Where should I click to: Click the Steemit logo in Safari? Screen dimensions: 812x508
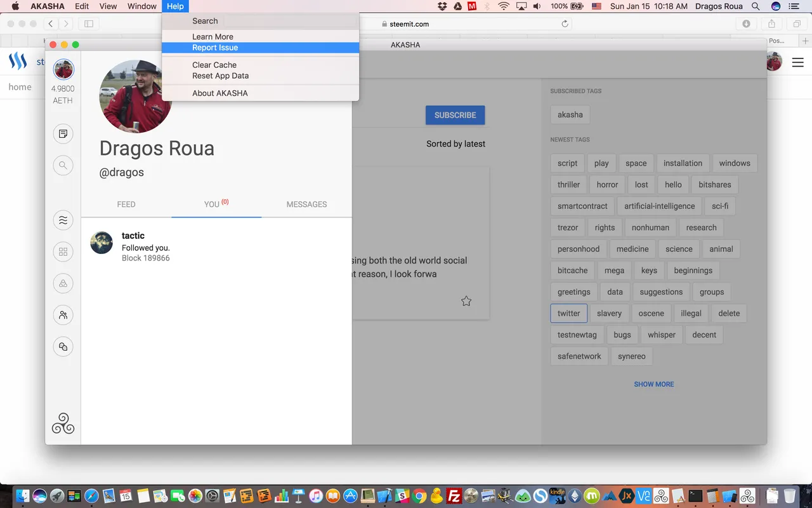[18, 62]
